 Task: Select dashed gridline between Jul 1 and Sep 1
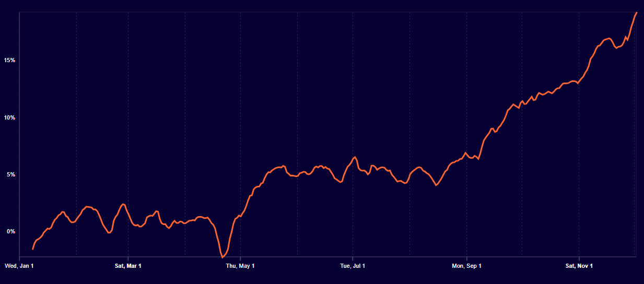410,131
